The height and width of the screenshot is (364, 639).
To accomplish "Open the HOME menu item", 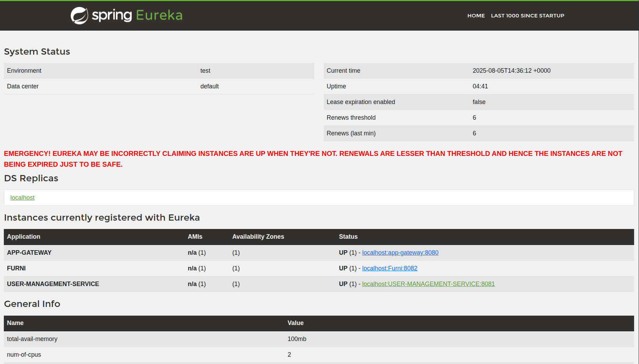I will click(x=476, y=16).
